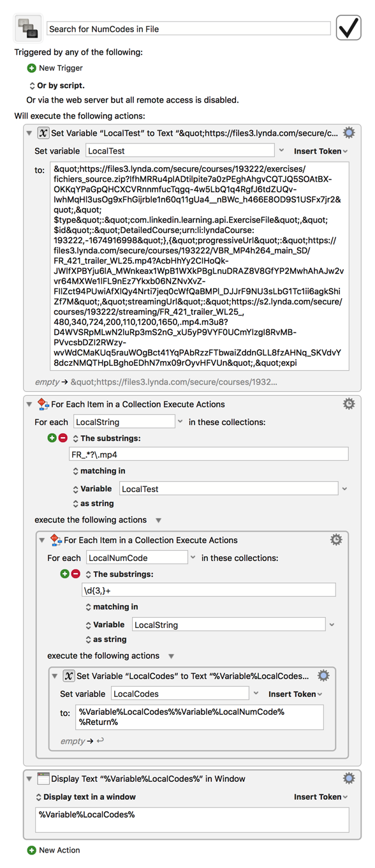The width and height of the screenshot is (375, 868).
Task: Collapse the Display Text in Window action
Action: point(29,779)
